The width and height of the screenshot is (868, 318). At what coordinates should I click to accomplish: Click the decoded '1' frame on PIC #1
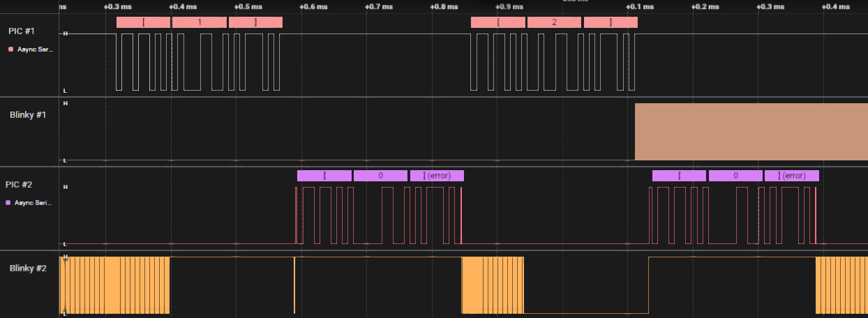pyautogui.click(x=200, y=22)
